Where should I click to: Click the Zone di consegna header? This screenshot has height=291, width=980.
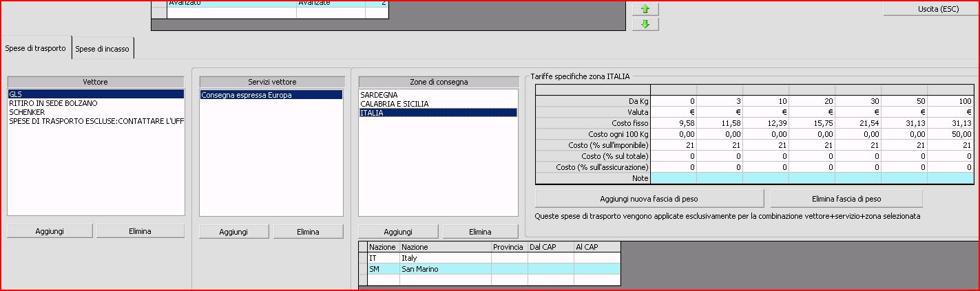[438, 82]
